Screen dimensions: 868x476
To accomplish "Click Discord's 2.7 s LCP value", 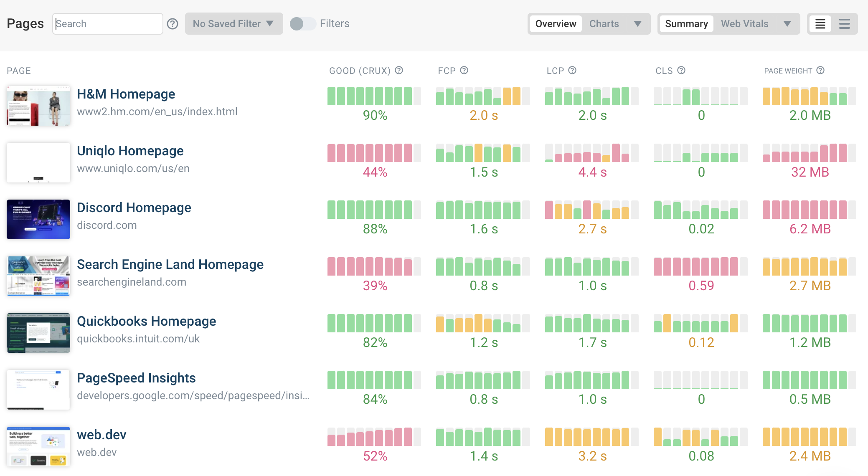I will 592,229.
